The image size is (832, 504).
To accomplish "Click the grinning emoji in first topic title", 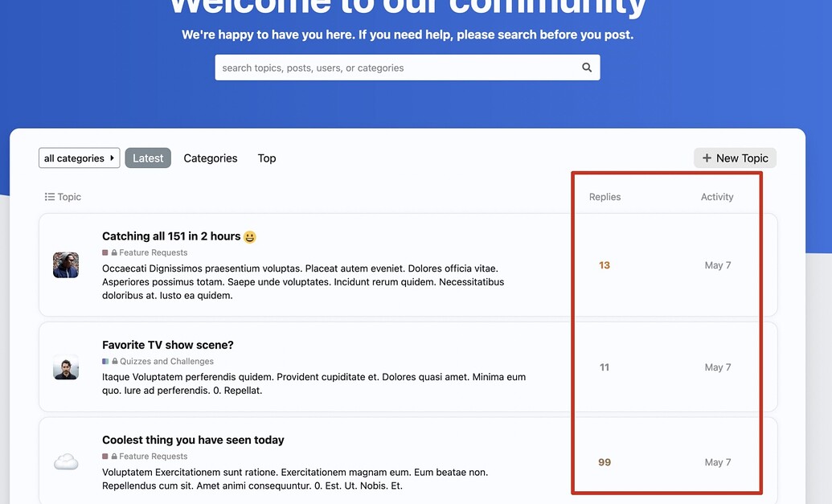I will (250, 237).
